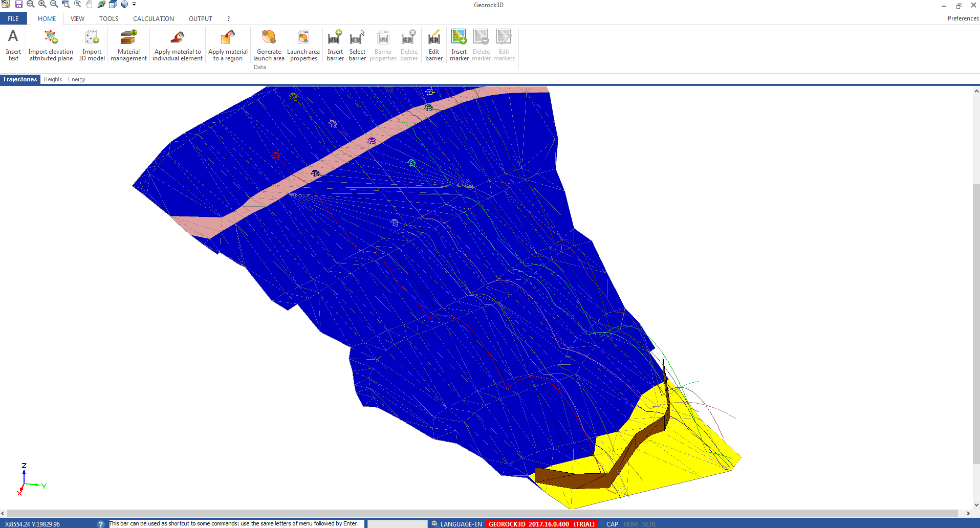Click Import 3D model
This screenshot has width=980, height=528.
coord(92,45)
